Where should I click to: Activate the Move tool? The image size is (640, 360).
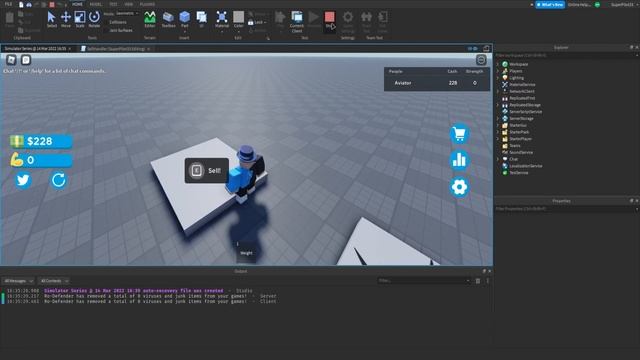pyautogui.click(x=66, y=20)
